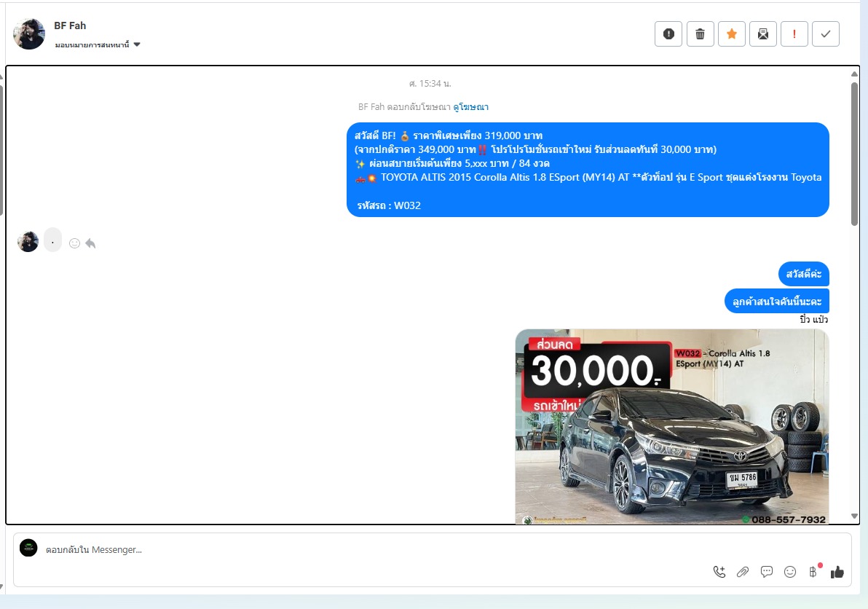React to customer's dot message with emoji
868x609 pixels.
74,243
